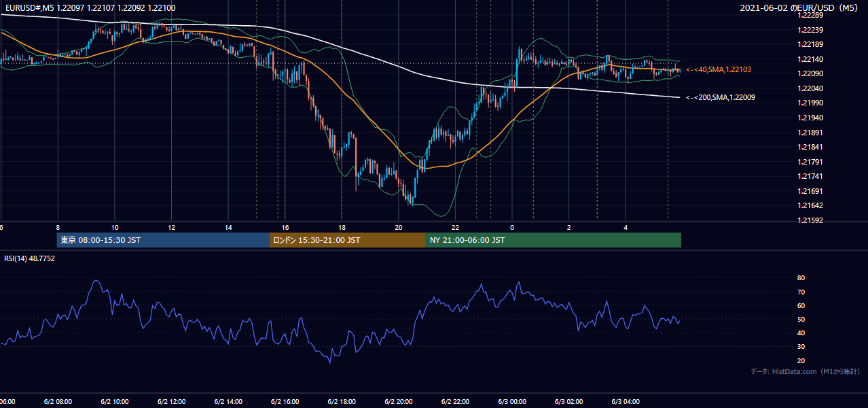Click the RSI(14) 48.7752 indicator label
868x408 pixels.
(x=30, y=258)
